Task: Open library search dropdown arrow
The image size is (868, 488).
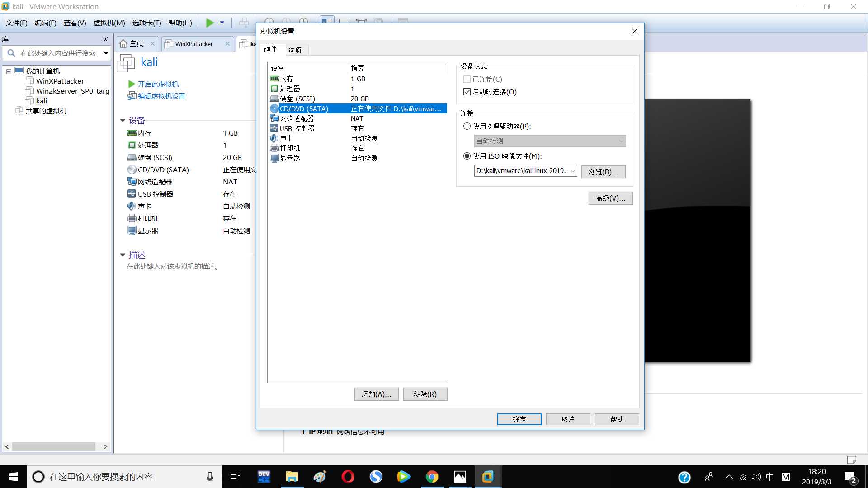Action: coord(106,53)
